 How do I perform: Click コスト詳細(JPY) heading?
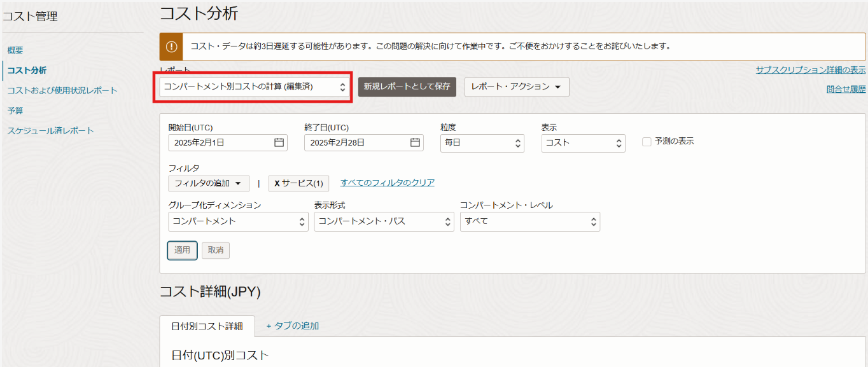coord(210,291)
